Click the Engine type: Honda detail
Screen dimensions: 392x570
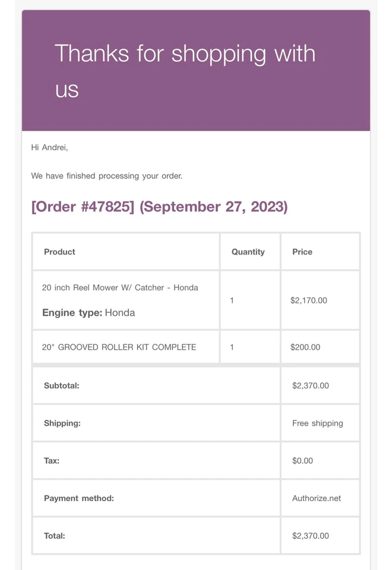(x=88, y=312)
